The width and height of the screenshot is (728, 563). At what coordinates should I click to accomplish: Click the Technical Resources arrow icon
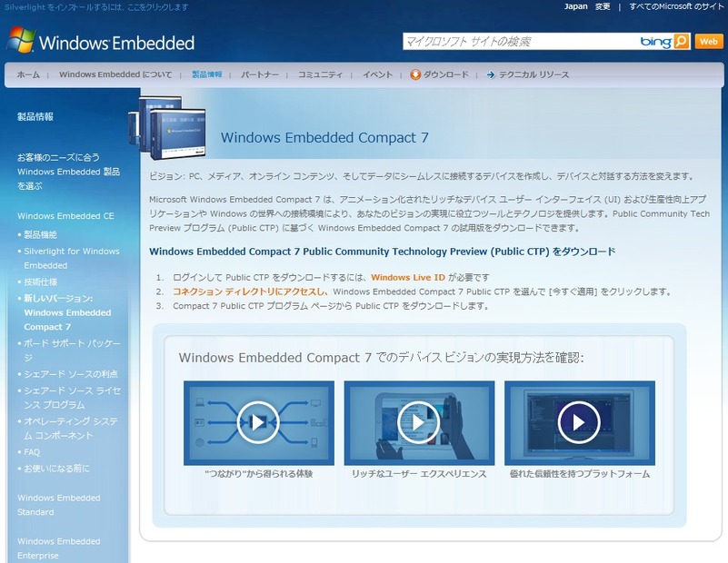(491, 74)
